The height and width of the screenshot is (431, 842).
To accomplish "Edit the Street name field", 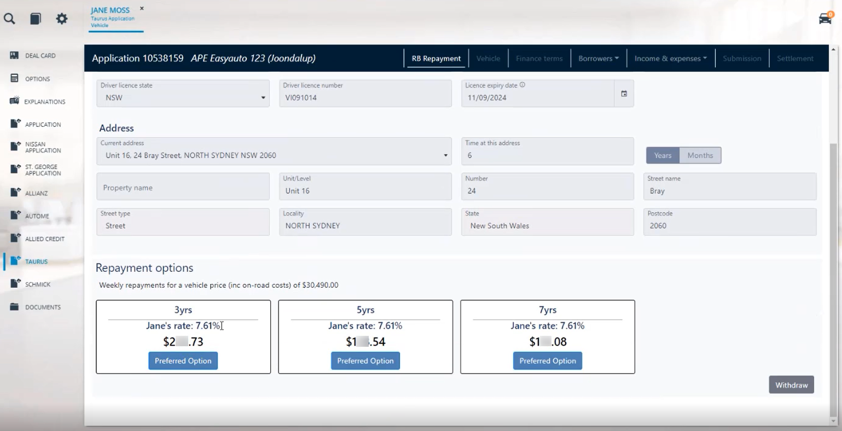I will click(x=730, y=187).
